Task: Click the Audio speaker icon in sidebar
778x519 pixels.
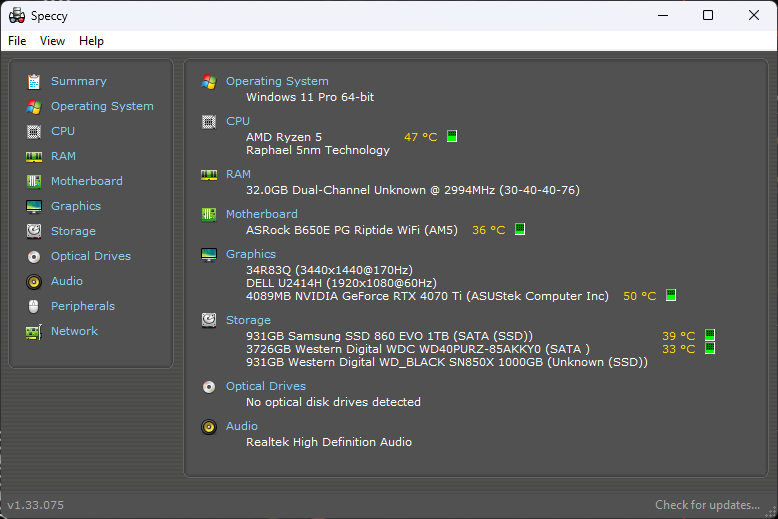Action: tap(34, 282)
